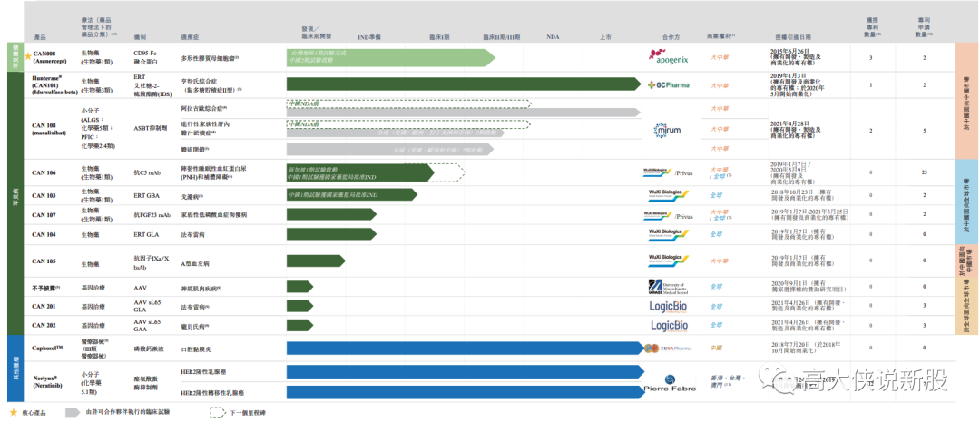This screenshot has width=980, height=423.
Task: Click the grey arrow legend icon
Action: (73, 412)
